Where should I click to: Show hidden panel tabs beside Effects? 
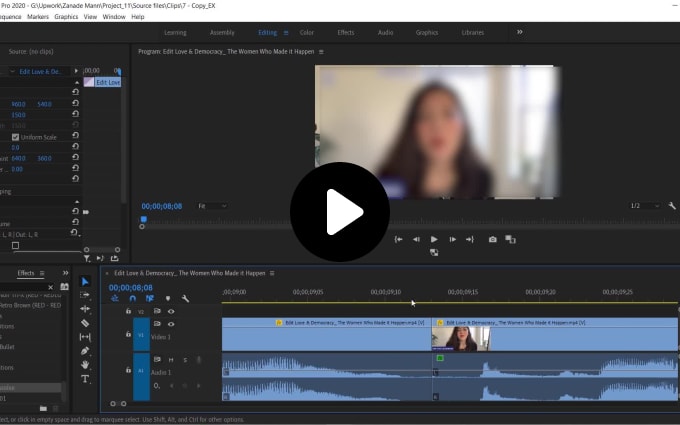pyautogui.click(x=65, y=273)
